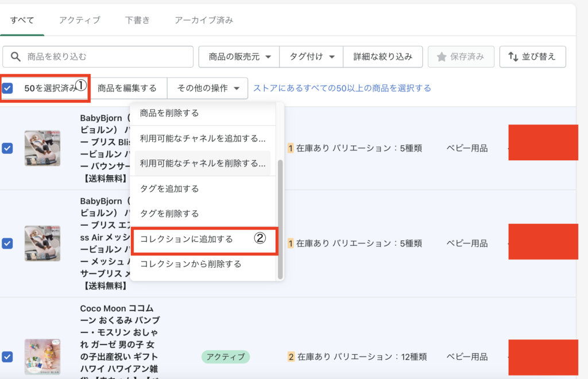Screen dimensions: 588x379
Task: Choose タグを追加する from the menu
Action: coord(169,188)
